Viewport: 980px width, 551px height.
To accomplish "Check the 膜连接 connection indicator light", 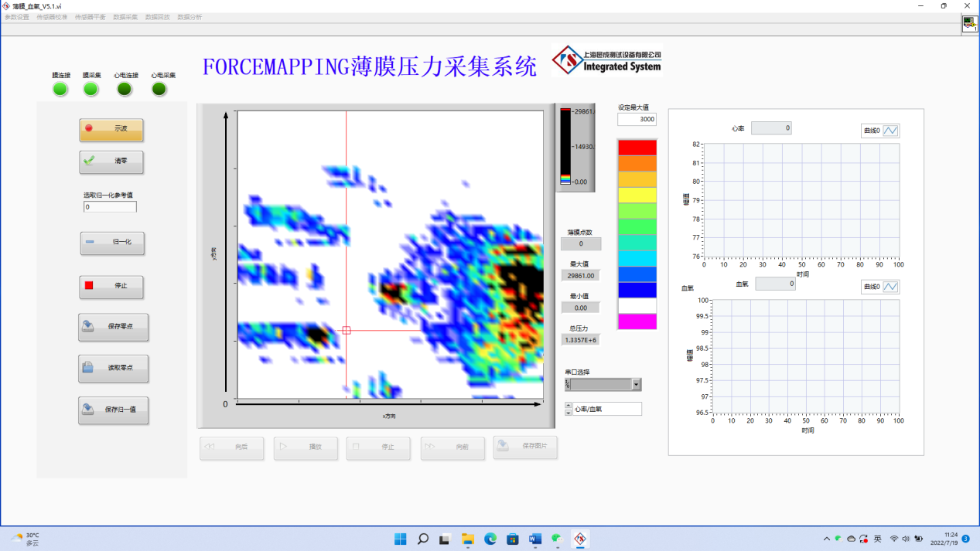I will (60, 89).
